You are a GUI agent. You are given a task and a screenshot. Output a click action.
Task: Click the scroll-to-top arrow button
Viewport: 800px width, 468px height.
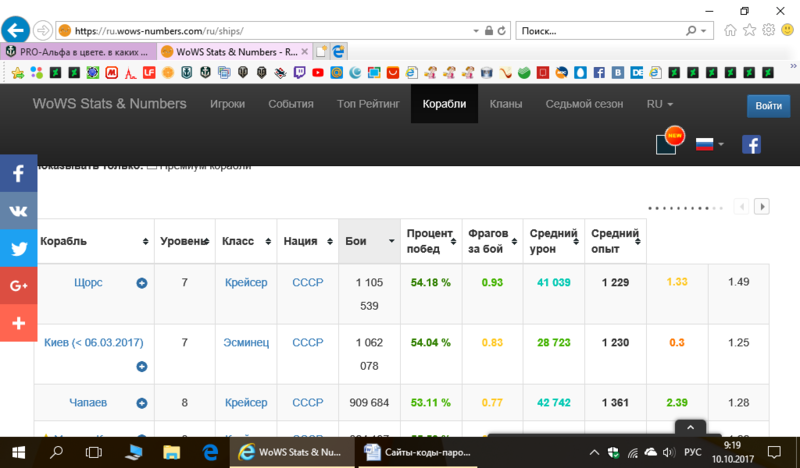coord(690,428)
